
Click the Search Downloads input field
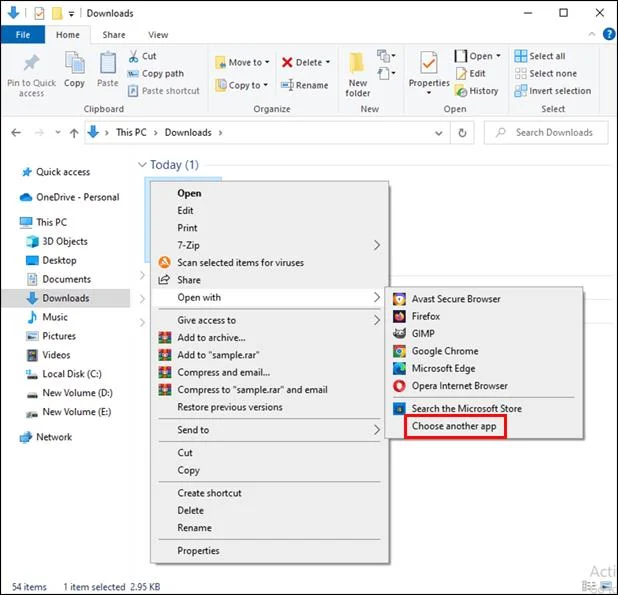pos(550,132)
